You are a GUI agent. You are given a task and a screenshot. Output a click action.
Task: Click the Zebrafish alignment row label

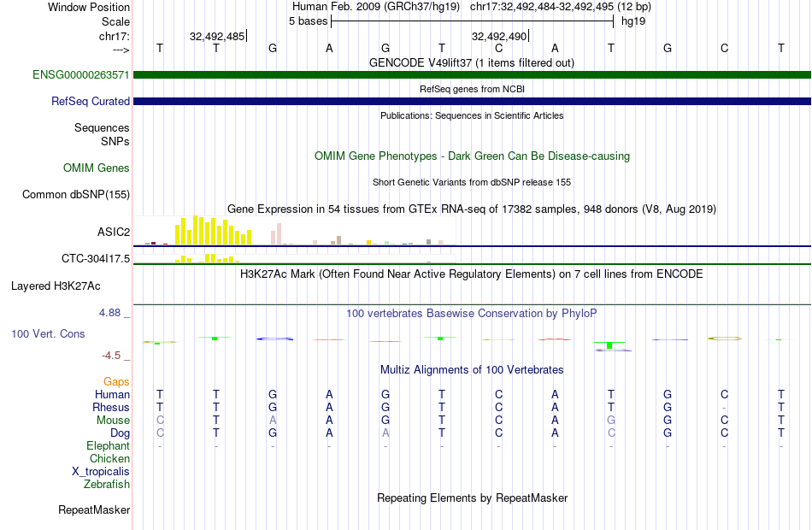[x=107, y=484]
